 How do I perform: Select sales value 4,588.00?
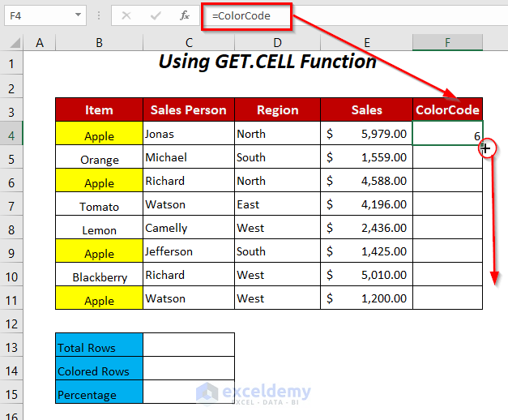[366, 180]
